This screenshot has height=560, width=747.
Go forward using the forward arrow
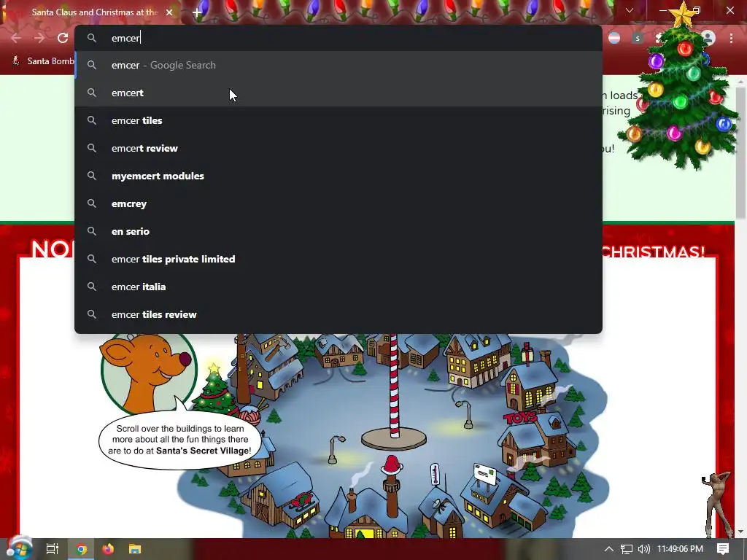[39, 38]
